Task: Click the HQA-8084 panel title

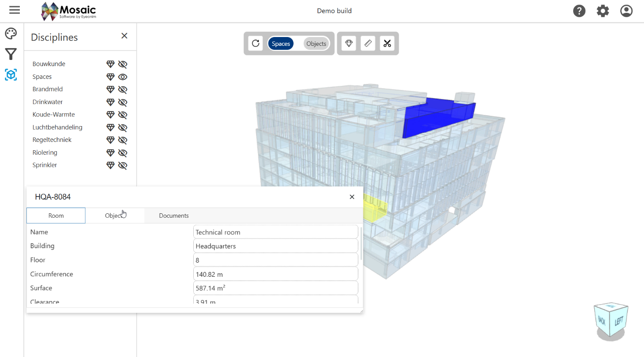Action: pos(53,197)
